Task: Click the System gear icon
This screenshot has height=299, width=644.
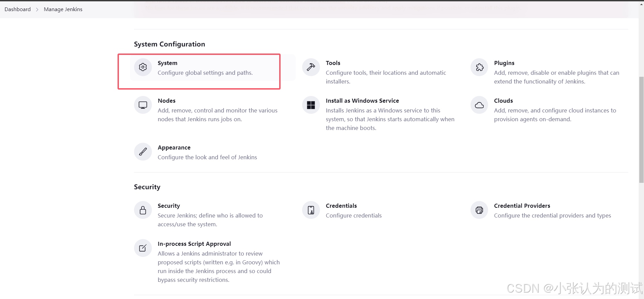Action: (x=143, y=67)
